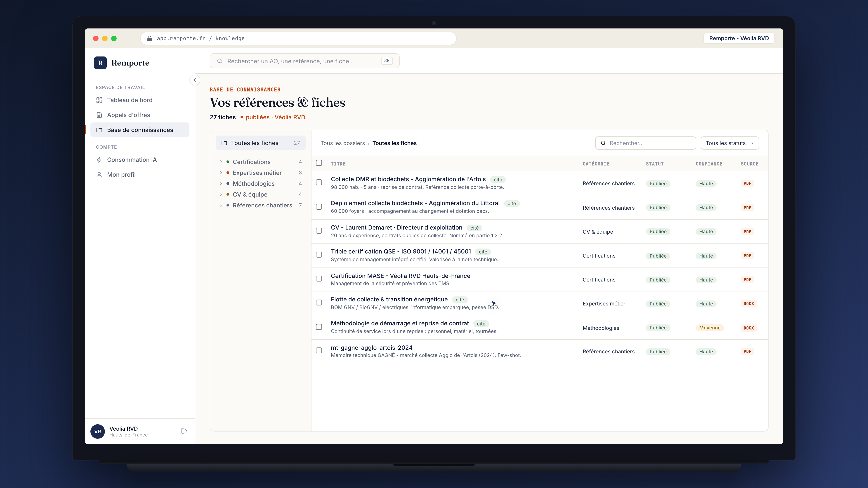Sort by the Confiance column header

pos(709,164)
